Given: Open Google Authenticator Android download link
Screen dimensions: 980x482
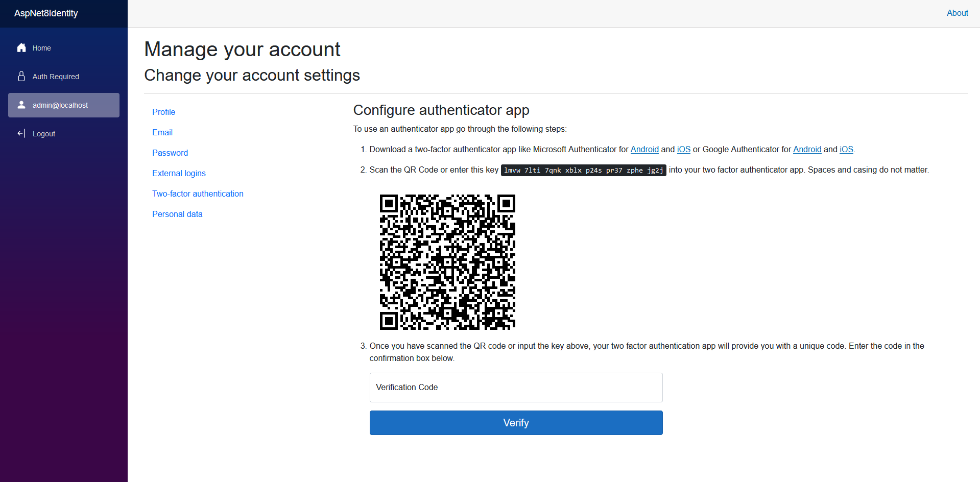Looking at the screenshot, I should coord(807,150).
